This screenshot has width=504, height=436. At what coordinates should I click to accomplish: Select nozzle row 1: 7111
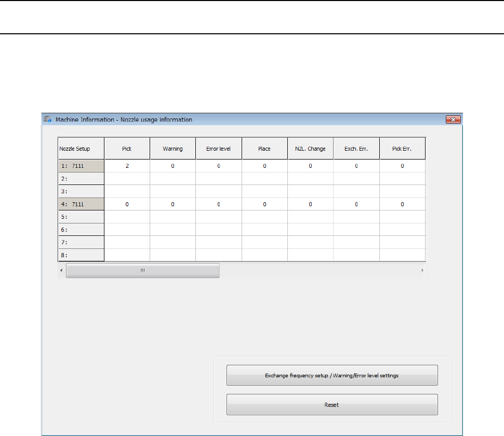(x=81, y=166)
